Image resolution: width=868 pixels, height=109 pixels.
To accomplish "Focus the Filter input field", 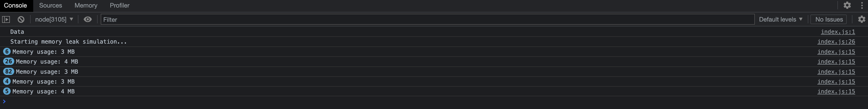I will coord(427,19).
